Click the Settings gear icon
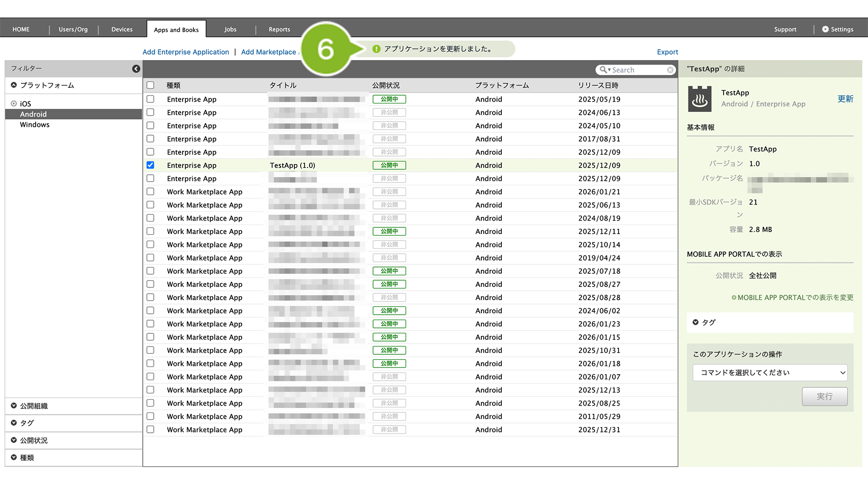868x488 pixels. click(x=825, y=29)
